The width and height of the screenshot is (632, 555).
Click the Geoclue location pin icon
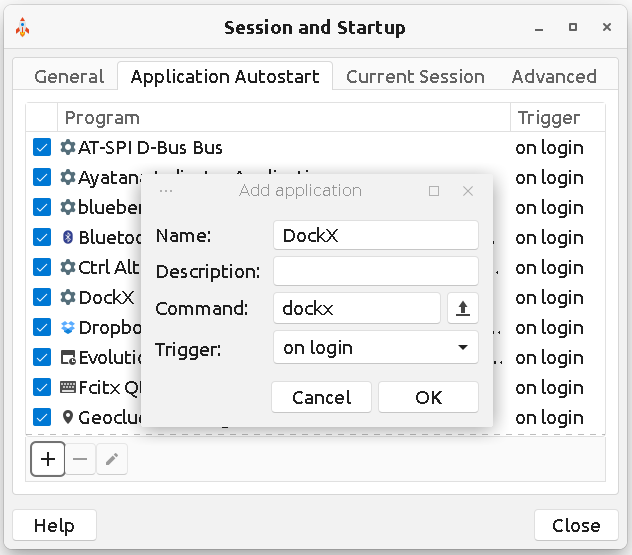point(68,418)
